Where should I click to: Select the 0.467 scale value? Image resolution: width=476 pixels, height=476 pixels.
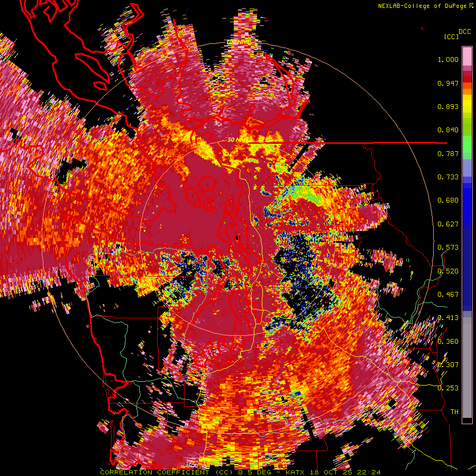coord(448,295)
